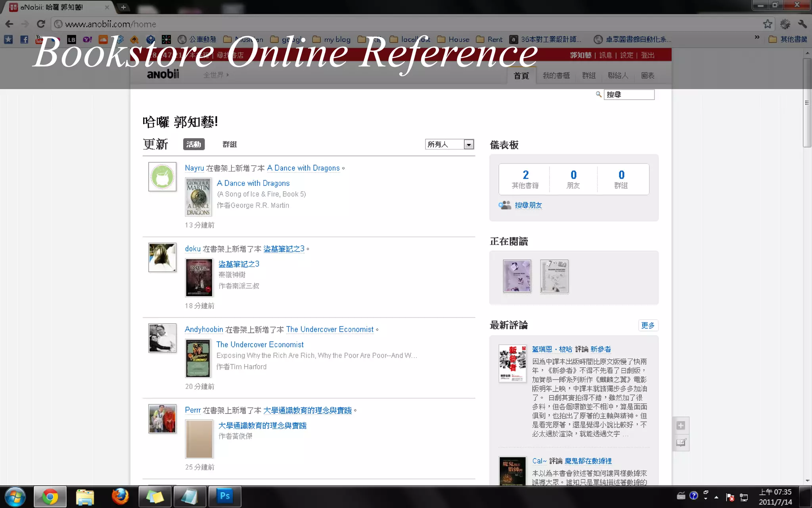The image size is (812, 508).
Task: Open the YouTube bookmark icon
Action: 40,39
